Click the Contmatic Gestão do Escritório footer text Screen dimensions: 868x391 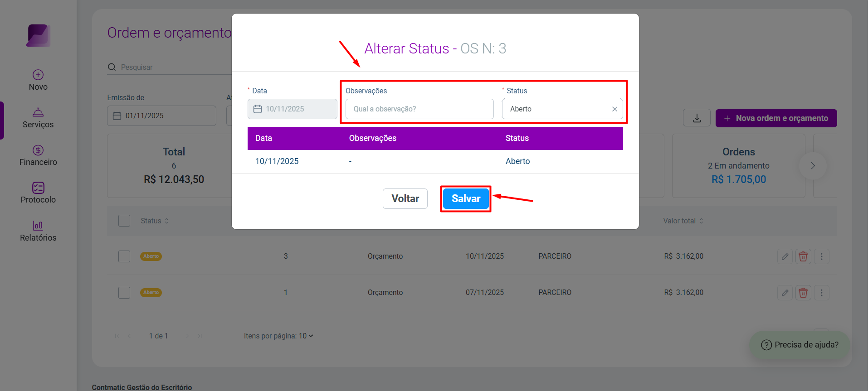tap(142, 387)
